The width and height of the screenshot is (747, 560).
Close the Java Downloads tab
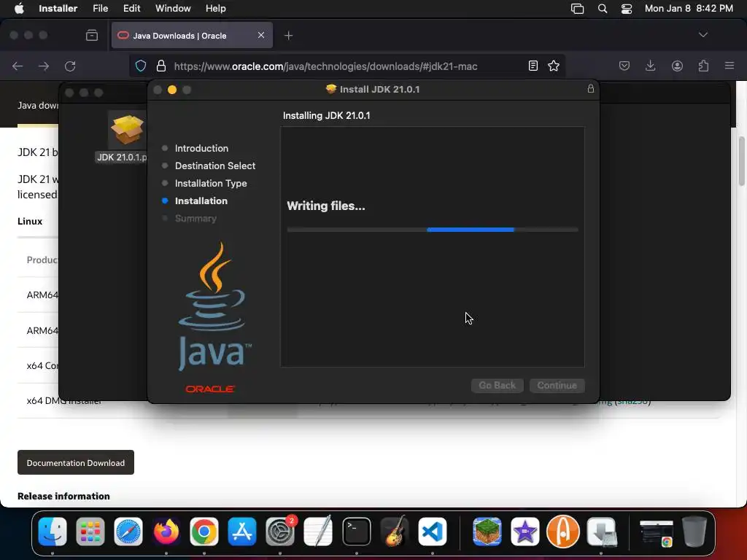coord(261,35)
